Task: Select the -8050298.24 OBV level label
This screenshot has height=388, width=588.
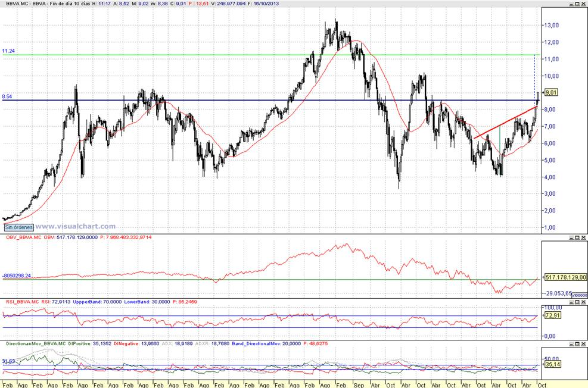Action: (17, 276)
